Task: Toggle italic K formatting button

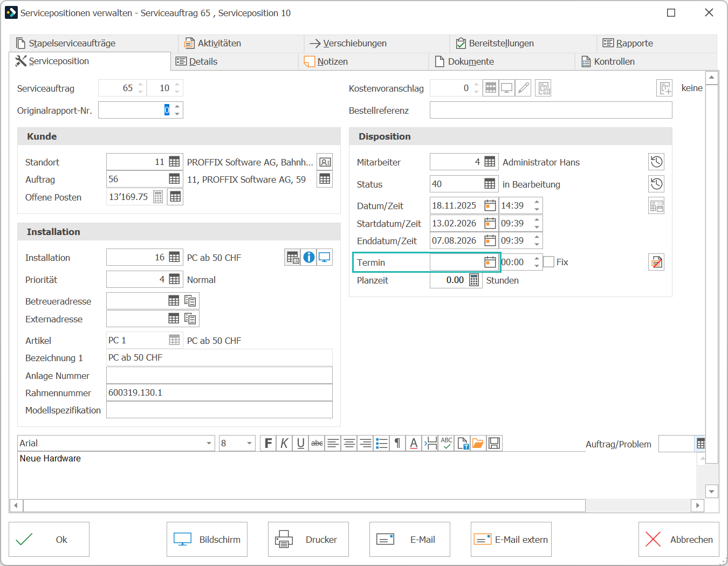Action: (284, 444)
